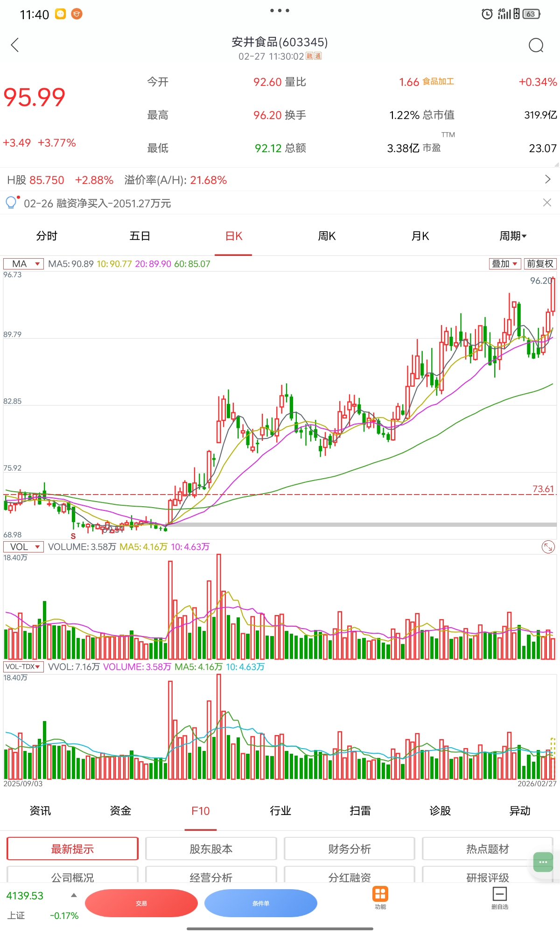
Task: Tap the 上证 index value 4139.53
Action: click(x=25, y=896)
